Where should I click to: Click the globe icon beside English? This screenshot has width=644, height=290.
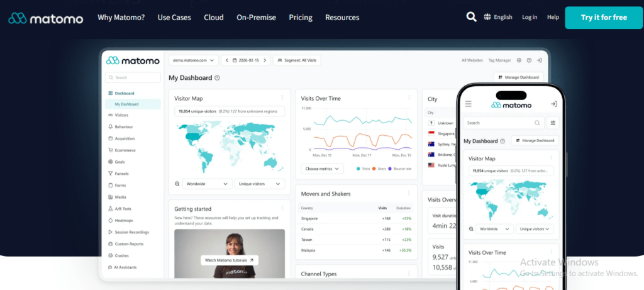(487, 17)
